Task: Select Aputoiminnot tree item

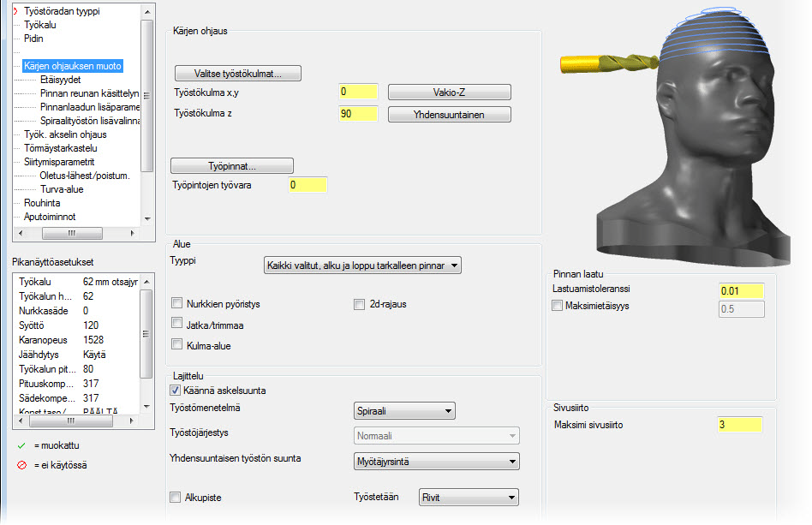Action: 50,217
